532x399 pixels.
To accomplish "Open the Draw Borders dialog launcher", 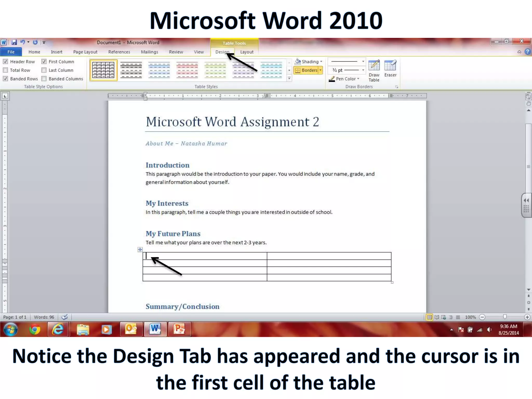I will coord(397,87).
